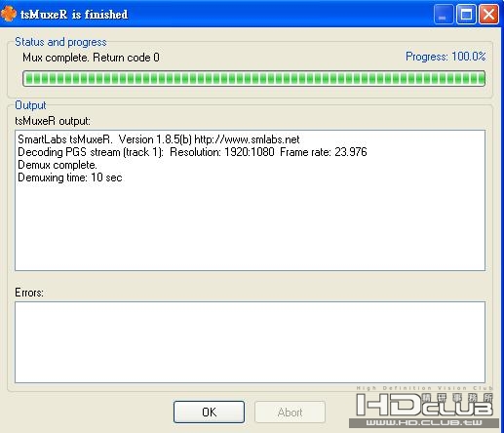The width and height of the screenshot is (504, 433).
Task: Click the Mux complete. Return code 0 status
Action: (x=91, y=58)
